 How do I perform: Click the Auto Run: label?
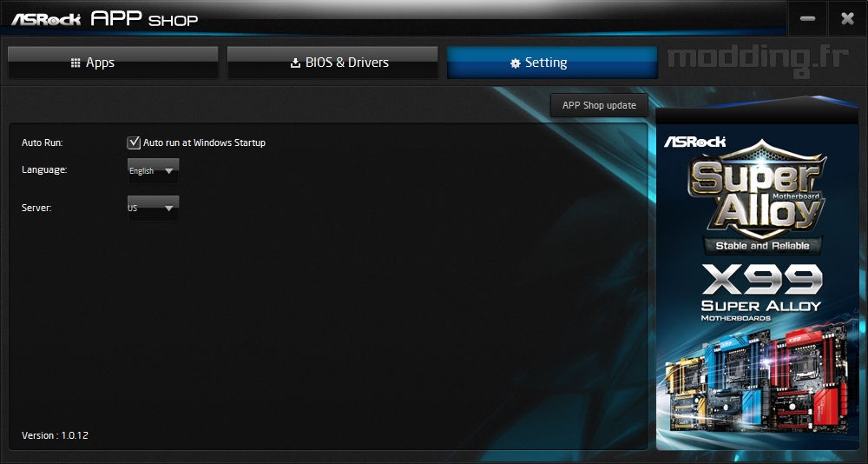tap(42, 143)
